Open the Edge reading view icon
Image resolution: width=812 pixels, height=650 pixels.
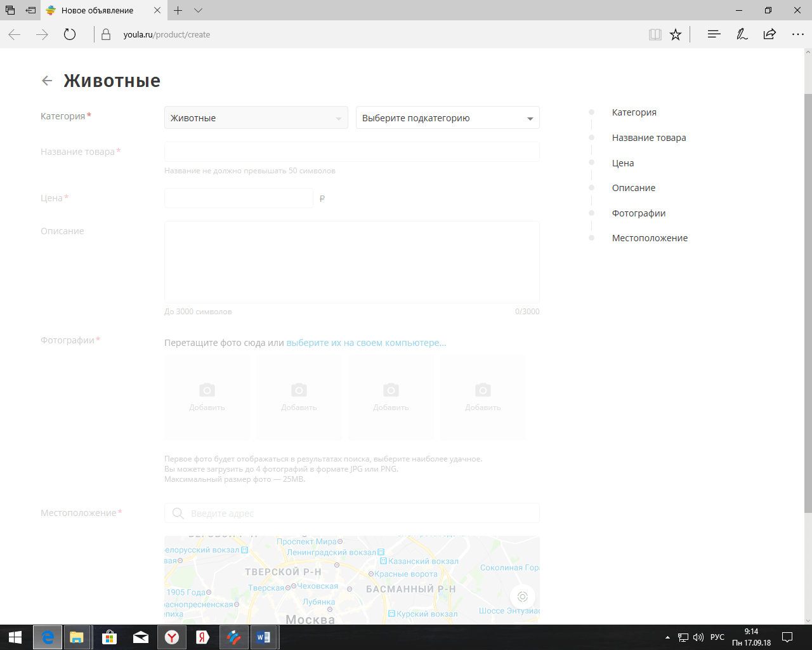click(655, 35)
